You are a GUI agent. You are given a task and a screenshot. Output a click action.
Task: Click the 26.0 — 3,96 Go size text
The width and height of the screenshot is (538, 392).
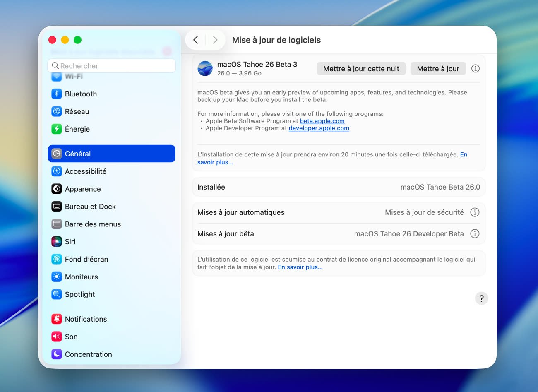[x=239, y=73]
